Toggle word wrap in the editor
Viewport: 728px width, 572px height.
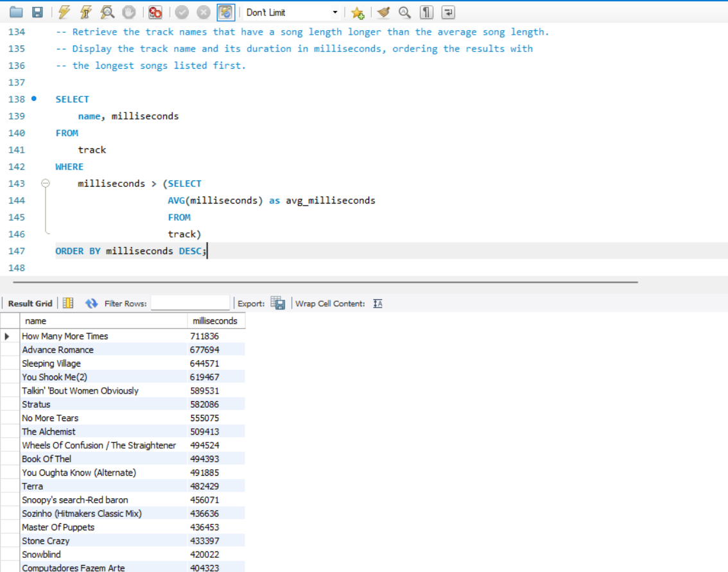coord(448,12)
